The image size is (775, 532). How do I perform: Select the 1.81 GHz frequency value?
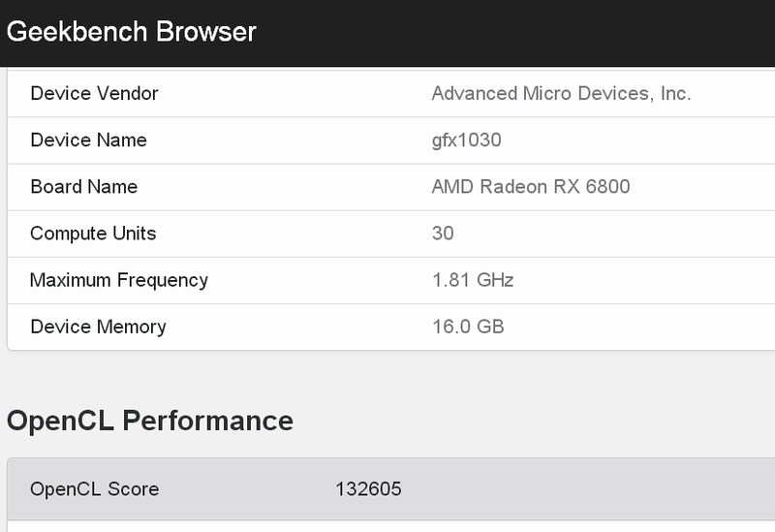472,280
